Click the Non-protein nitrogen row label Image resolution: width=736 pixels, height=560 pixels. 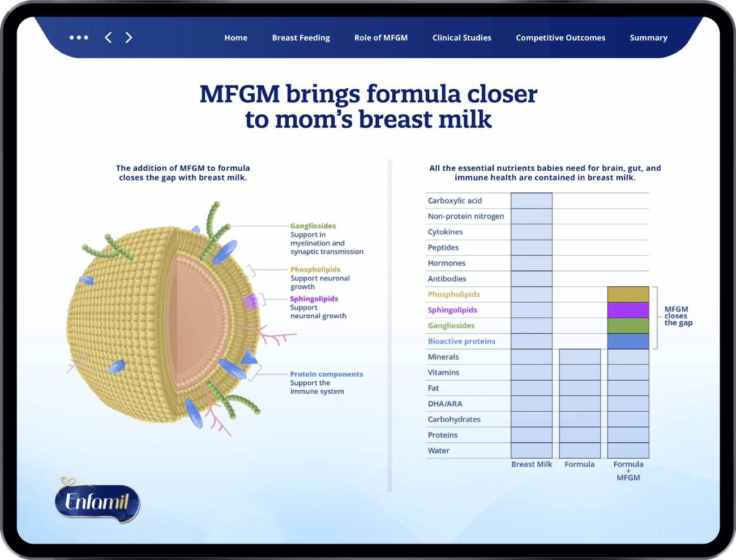(x=466, y=216)
